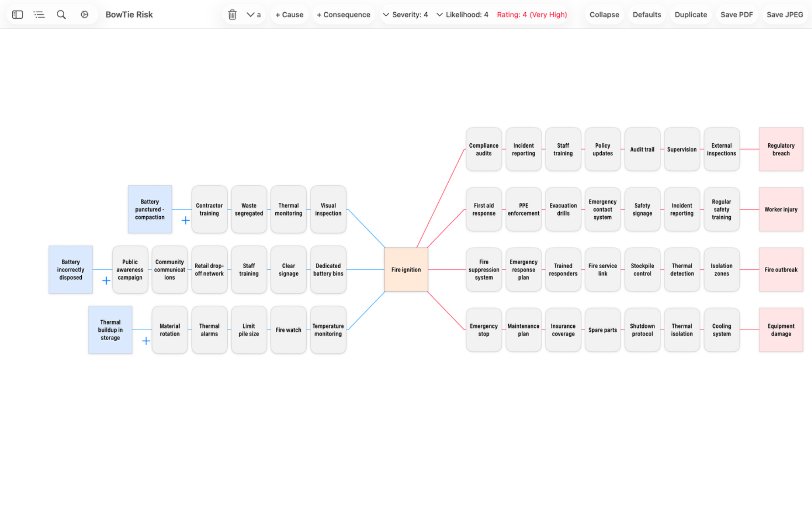Click the Defaults button
Screen dimensions: 812x510
647,15
